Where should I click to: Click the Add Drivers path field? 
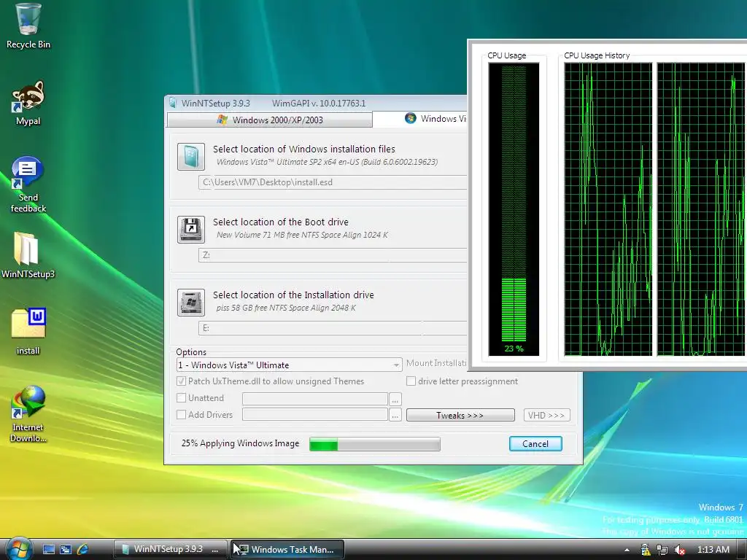coord(315,415)
